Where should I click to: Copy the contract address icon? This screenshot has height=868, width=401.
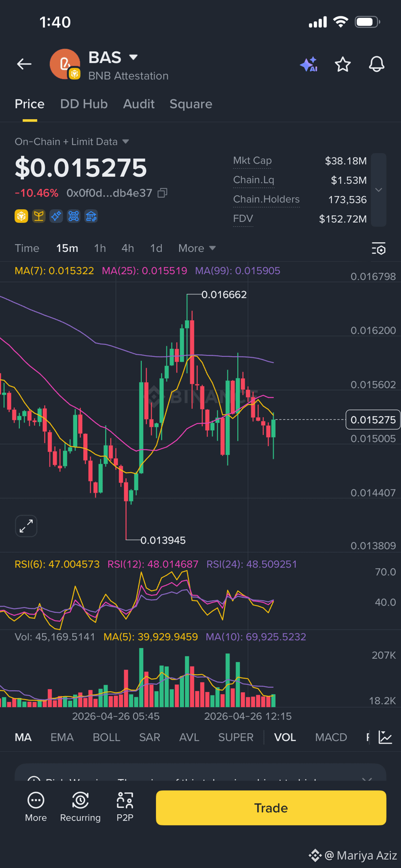[x=163, y=193]
